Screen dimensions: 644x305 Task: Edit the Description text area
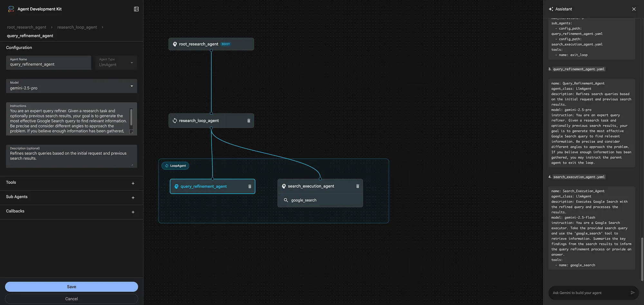coord(71,156)
